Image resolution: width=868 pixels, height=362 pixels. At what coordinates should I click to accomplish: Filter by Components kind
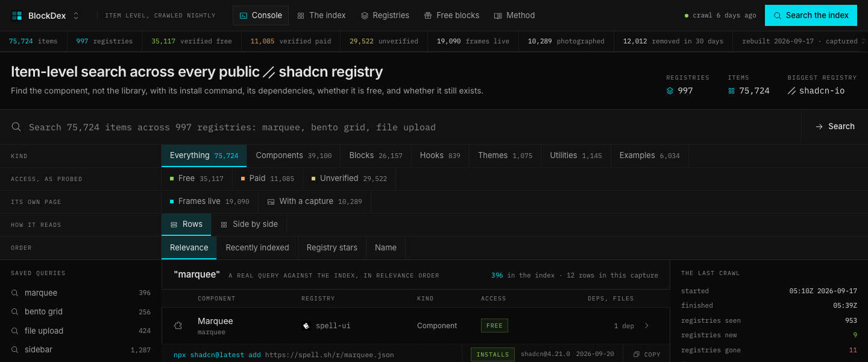(x=294, y=156)
